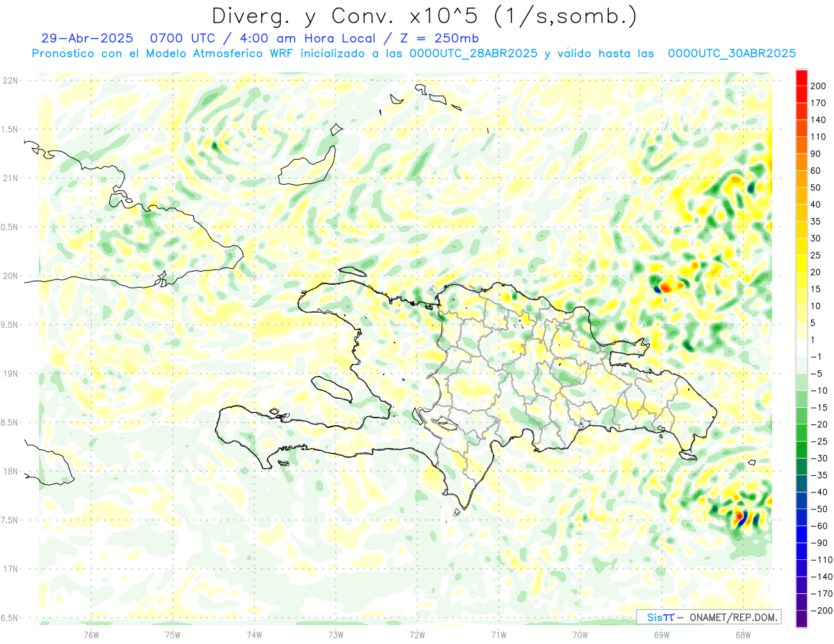Image resolution: width=834 pixels, height=644 pixels.
Task: Click the '76W' longitude label
Action: click(91, 634)
